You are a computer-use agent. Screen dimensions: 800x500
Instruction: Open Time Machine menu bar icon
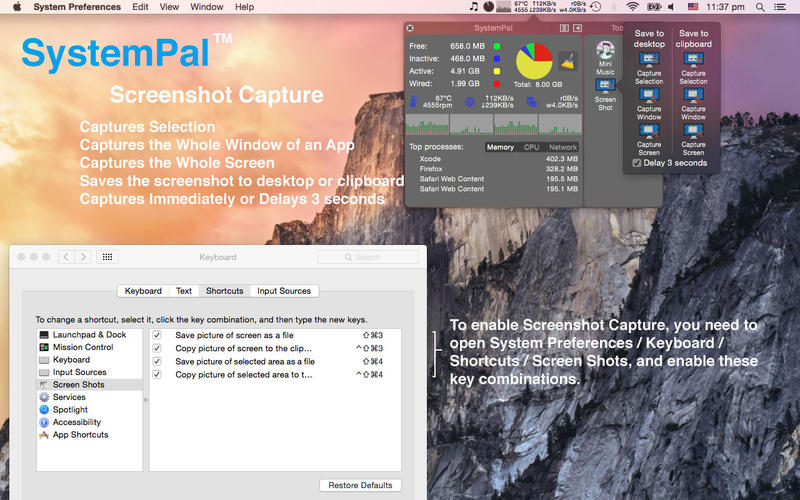click(595, 7)
